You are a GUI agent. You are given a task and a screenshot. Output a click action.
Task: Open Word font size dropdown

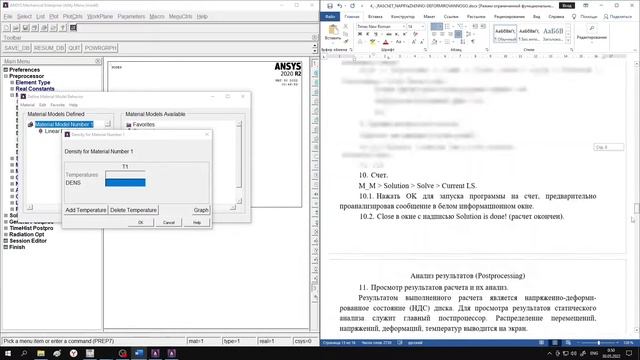pos(422,26)
